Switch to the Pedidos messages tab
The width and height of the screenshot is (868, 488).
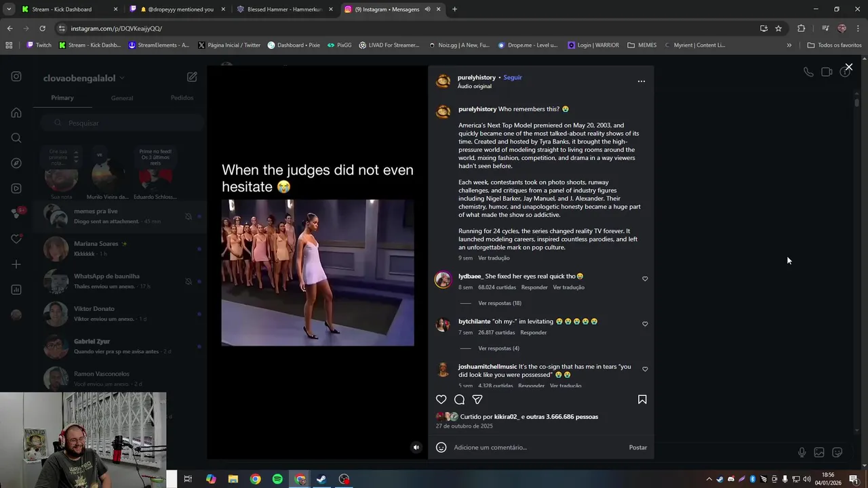pyautogui.click(x=182, y=98)
